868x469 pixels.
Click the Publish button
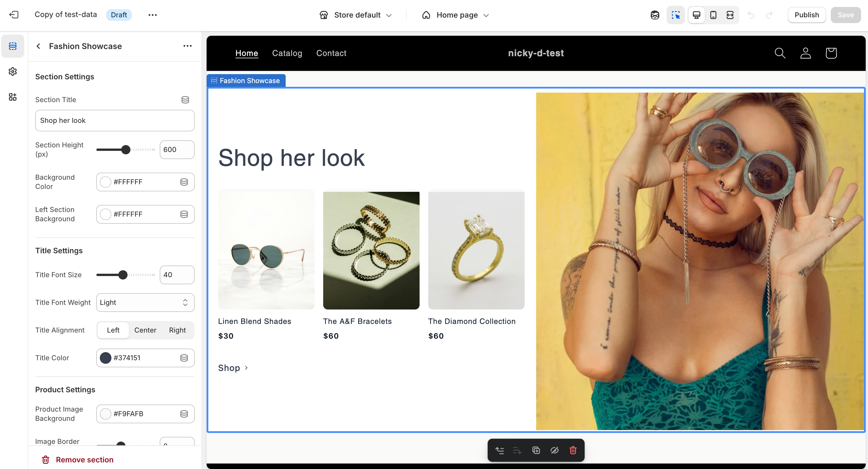[x=806, y=15]
